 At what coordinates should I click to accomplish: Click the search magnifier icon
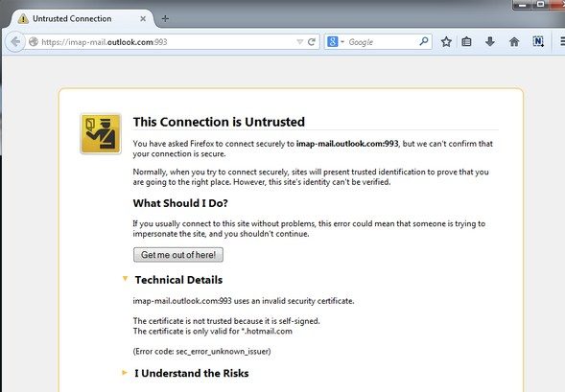coord(424,41)
